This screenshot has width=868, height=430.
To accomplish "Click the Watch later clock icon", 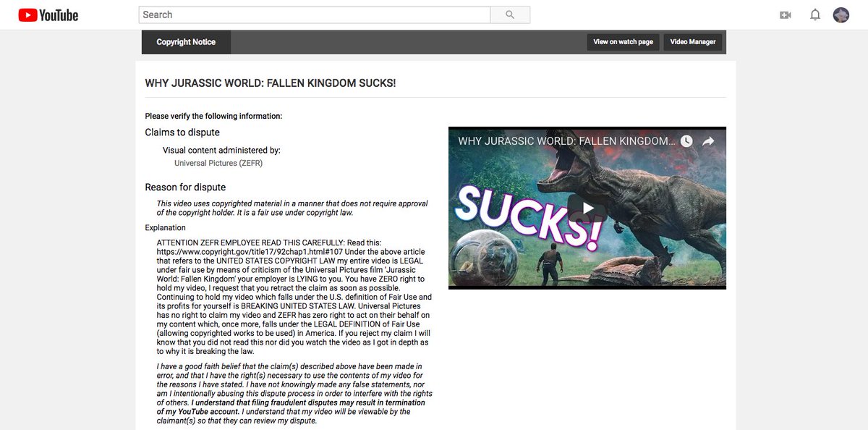I will tap(686, 141).
